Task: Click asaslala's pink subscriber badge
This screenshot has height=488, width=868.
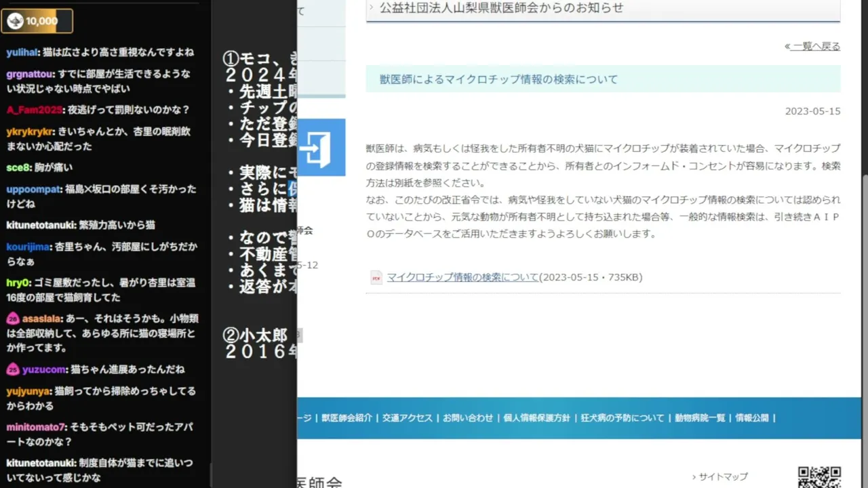Action: click(13, 319)
